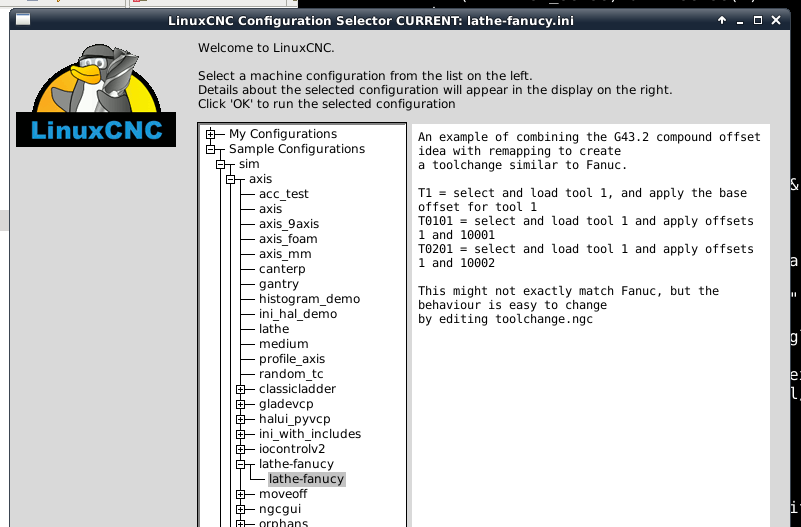Collapse the axis folder node
801x527 pixels.
[x=230, y=179]
